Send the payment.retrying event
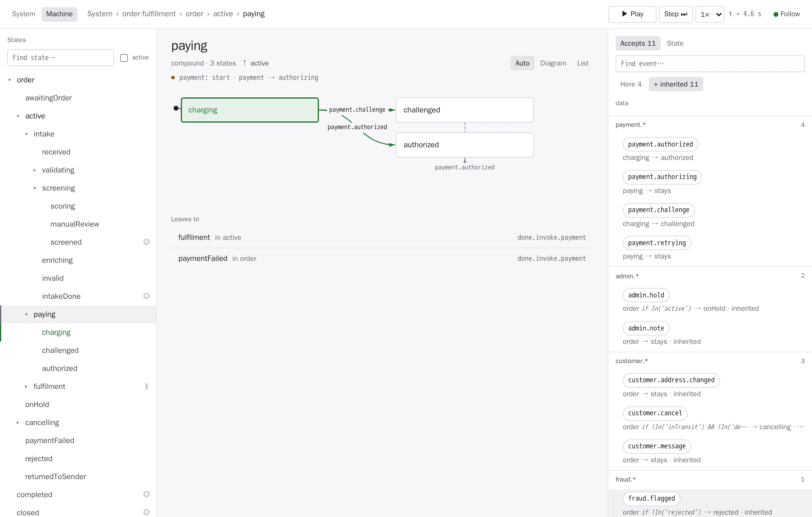812x517 pixels. click(656, 243)
